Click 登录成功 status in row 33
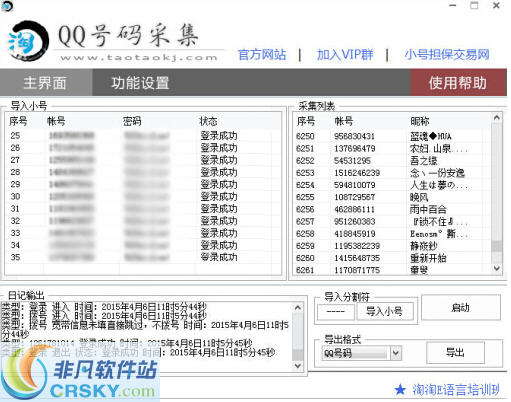The width and height of the screenshot is (511, 402). click(x=219, y=233)
